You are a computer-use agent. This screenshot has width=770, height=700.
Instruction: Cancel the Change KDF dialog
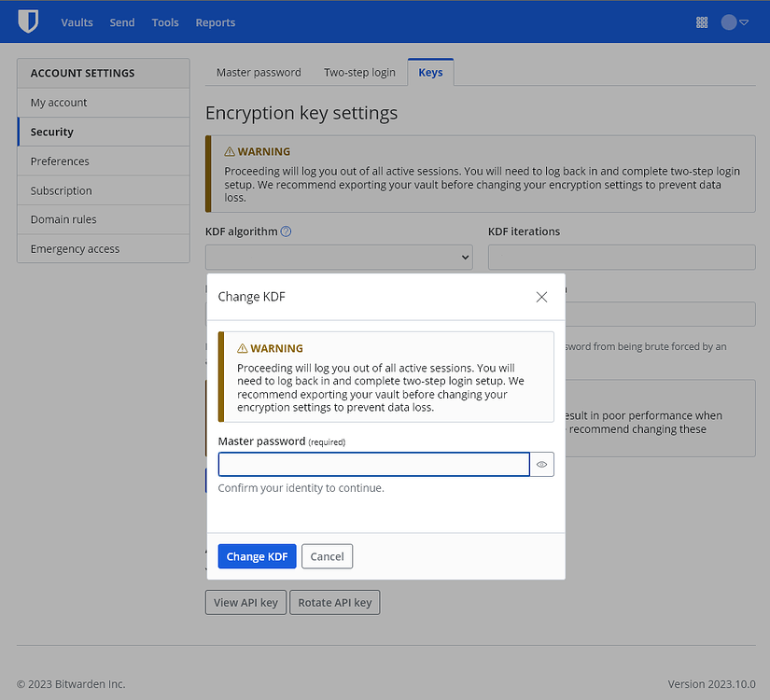click(327, 555)
